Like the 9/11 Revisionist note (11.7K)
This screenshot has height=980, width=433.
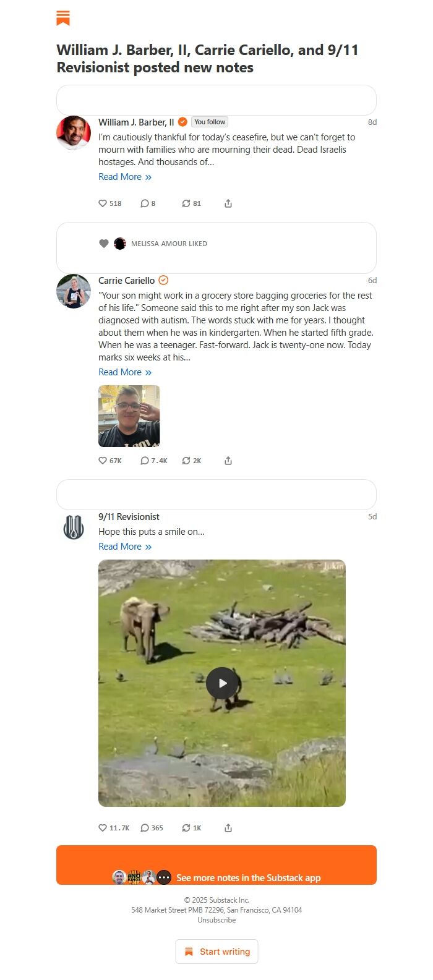[x=114, y=828]
